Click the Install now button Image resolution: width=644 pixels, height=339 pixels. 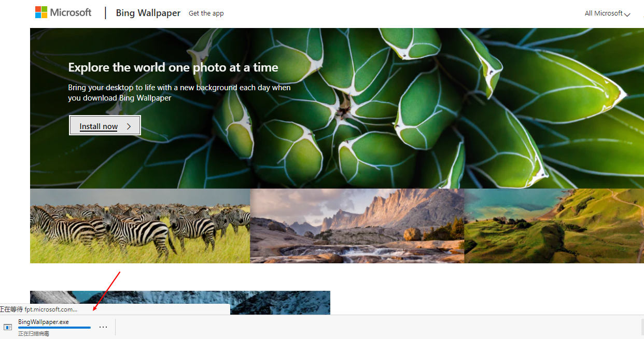click(x=105, y=125)
